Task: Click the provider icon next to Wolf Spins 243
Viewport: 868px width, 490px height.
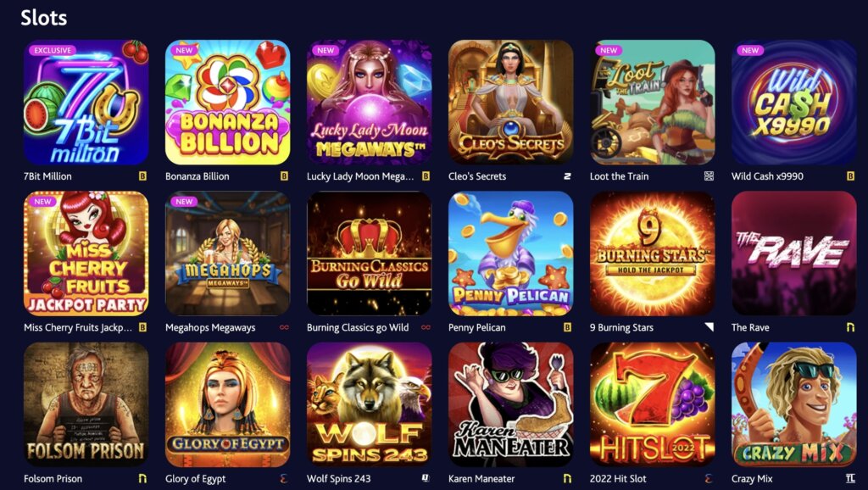Action: point(426,478)
